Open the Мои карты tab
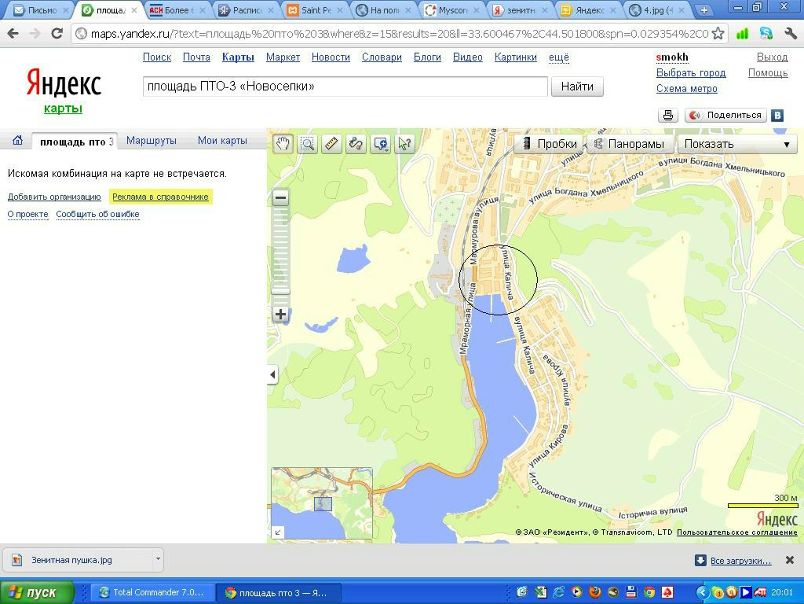Image resolution: width=804 pixels, height=604 pixels. click(x=221, y=141)
